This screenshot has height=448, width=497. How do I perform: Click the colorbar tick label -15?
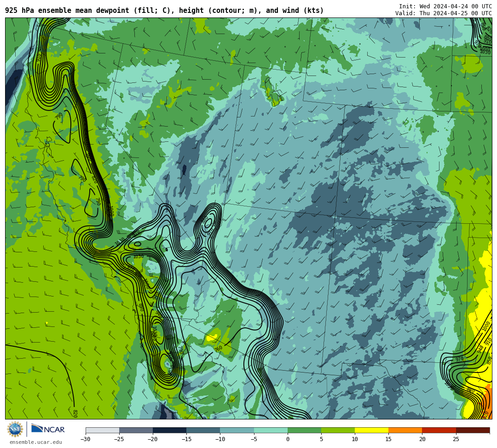(x=186, y=439)
